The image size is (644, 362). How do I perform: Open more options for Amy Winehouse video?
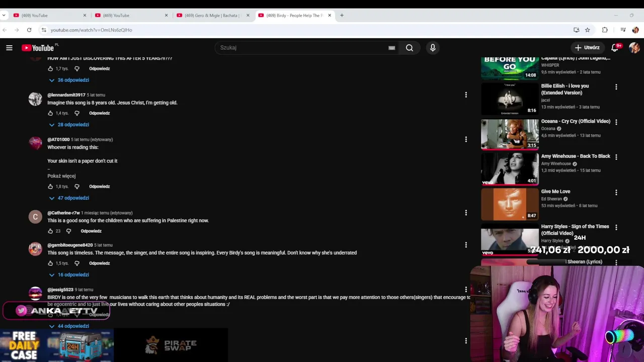(x=616, y=157)
